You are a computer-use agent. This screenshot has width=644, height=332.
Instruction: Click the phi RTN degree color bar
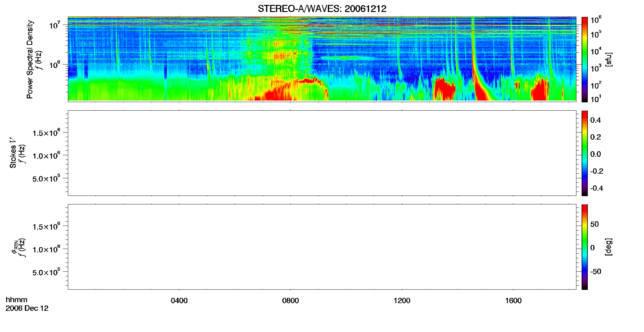(584, 247)
